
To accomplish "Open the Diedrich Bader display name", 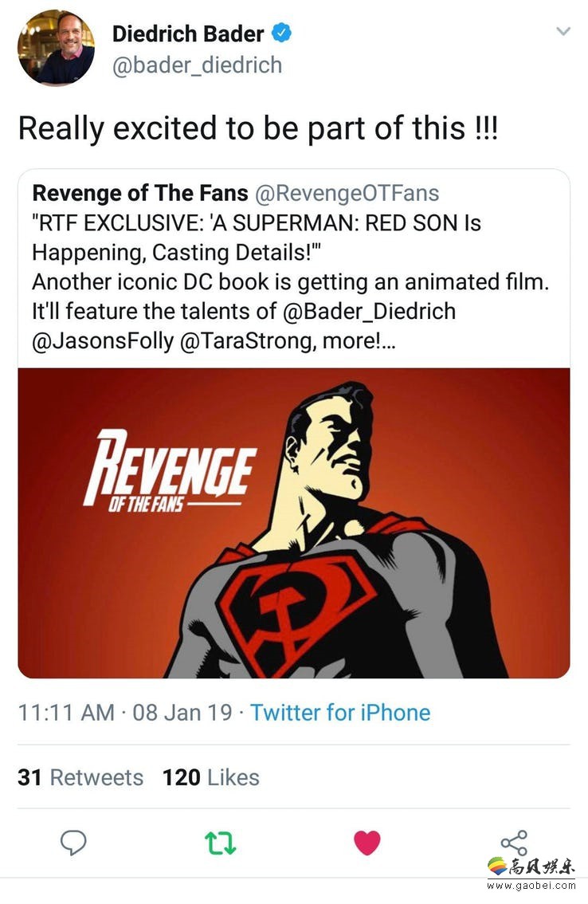I will pos(188,33).
